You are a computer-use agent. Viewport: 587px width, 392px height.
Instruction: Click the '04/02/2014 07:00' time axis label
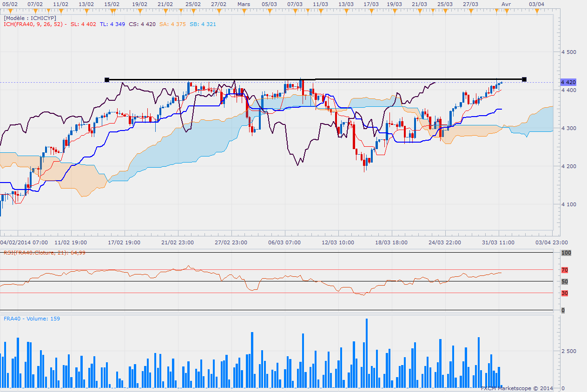point(24,242)
